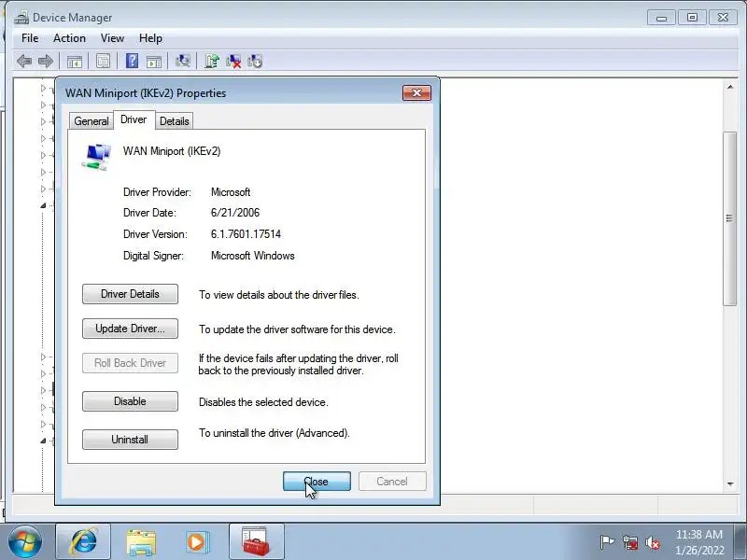The width and height of the screenshot is (747, 560).
Task: Click text "To update the driver software for this device."
Action: pyautogui.click(x=297, y=329)
